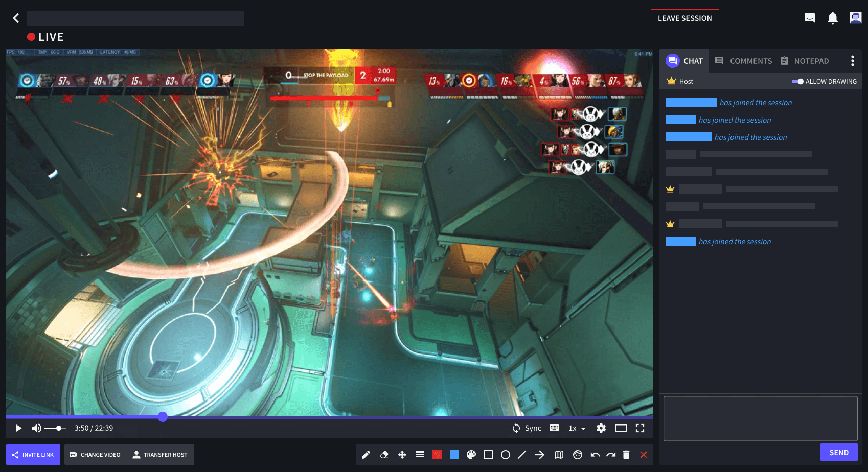Image resolution: width=868 pixels, height=472 pixels.
Task: Mute the video volume
Action: [36, 428]
